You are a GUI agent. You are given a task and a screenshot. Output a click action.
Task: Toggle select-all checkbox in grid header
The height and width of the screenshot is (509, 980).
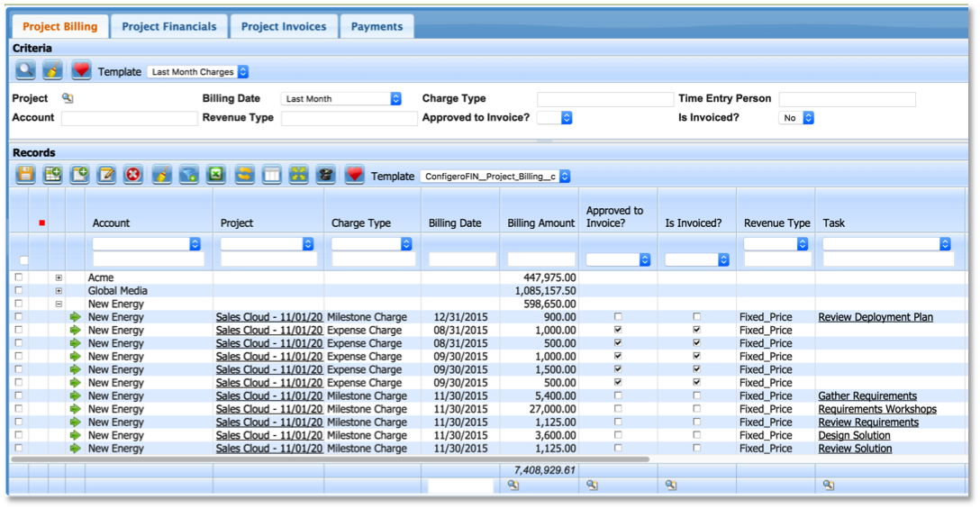pyautogui.click(x=23, y=260)
